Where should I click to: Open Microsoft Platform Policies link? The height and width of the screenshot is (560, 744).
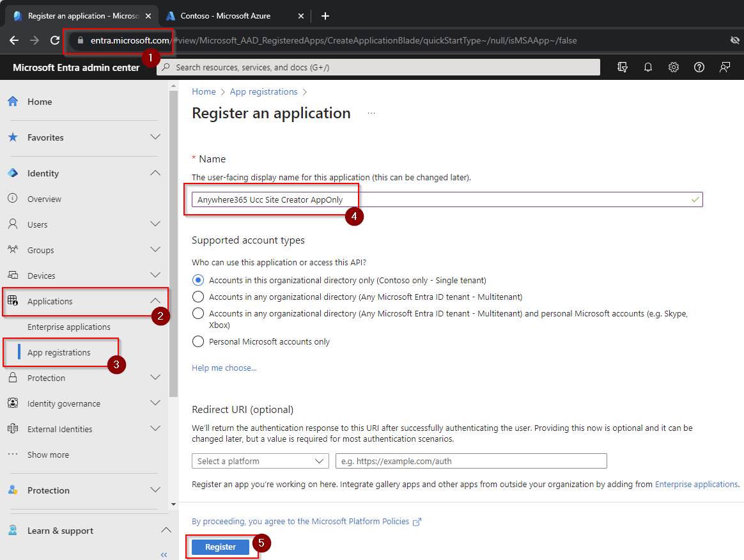[x=306, y=521]
